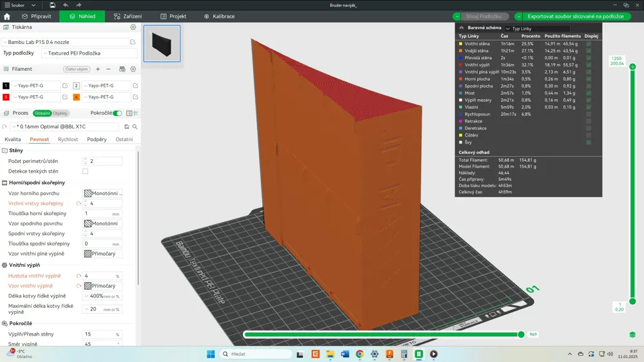Click the horizontal layer progress slider handle
The image size is (644, 362).
[521, 334]
